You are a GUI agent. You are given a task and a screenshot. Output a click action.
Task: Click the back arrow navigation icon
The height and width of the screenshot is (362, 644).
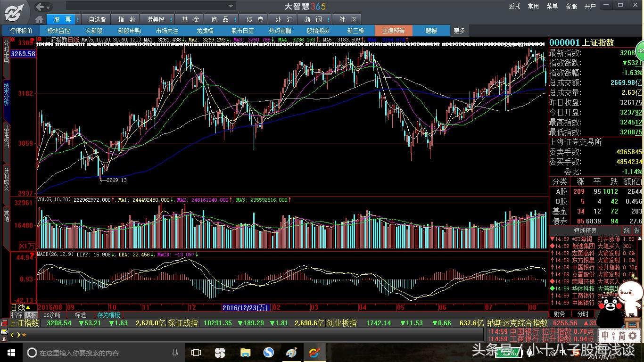click(40, 7)
